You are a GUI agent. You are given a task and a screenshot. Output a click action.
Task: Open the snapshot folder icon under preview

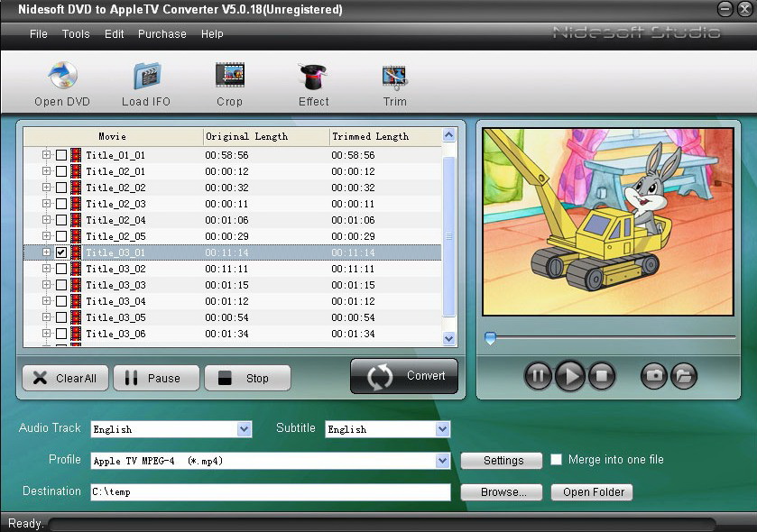684,375
